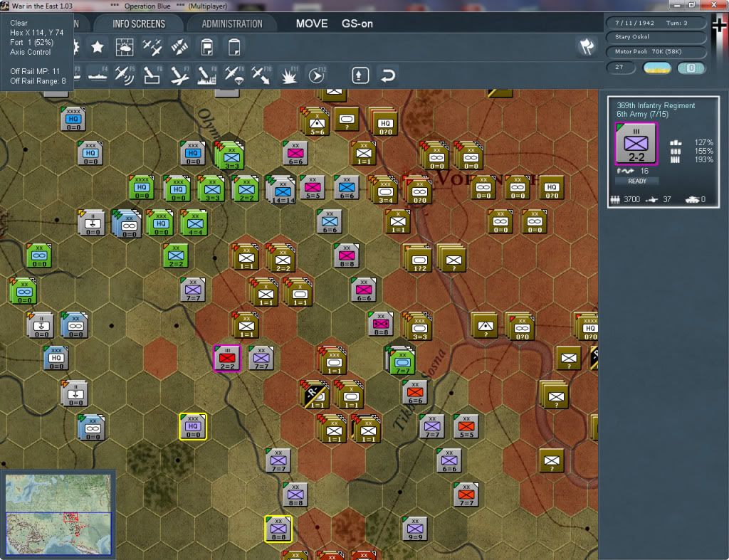Select the F9 air transport parachute mode
This screenshot has height=560, width=729.
point(234,75)
